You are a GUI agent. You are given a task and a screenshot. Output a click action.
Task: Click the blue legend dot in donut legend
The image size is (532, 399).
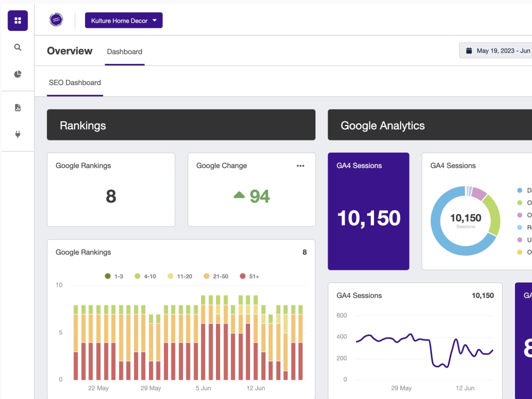pyautogui.click(x=519, y=190)
